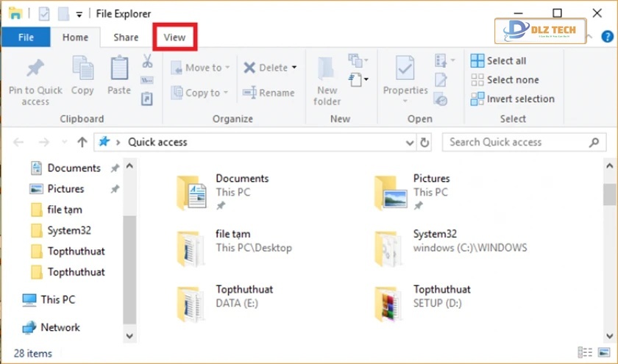The height and width of the screenshot is (364, 618).
Task: Click the Paste clipboard icon
Action: 119,69
